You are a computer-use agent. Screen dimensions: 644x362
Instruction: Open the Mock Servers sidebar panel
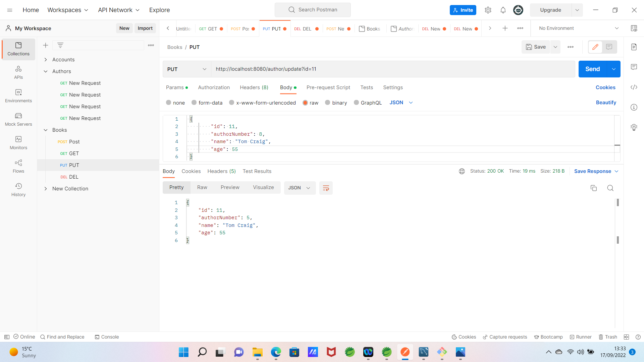(18, 119)
